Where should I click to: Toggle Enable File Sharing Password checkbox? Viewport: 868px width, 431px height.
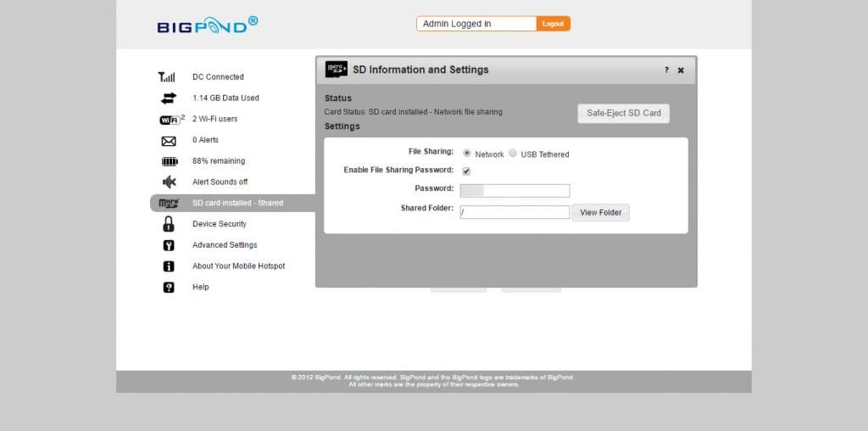[x=466, y=171]
